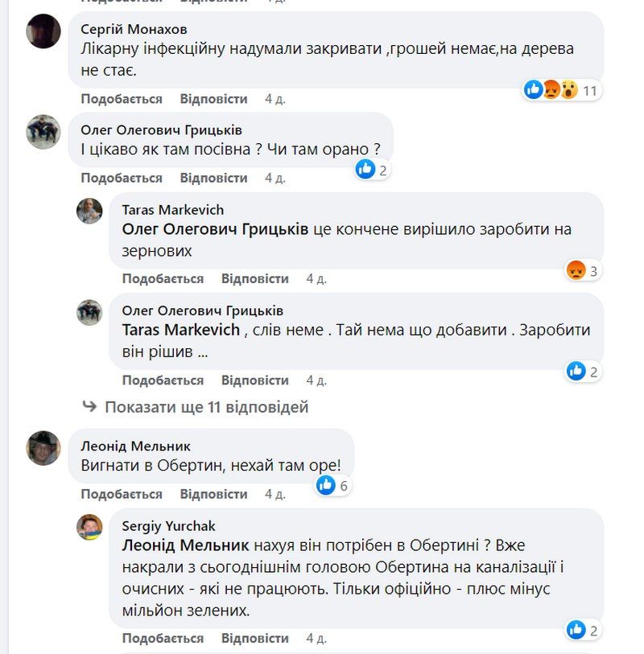
Task: Click the like icon showing 6 under Леонід Мельник's comment
Action: click(324, 486)
